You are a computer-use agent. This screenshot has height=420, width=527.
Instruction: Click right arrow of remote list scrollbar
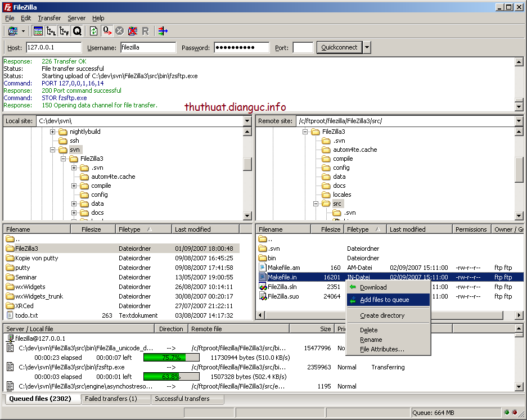519,315
